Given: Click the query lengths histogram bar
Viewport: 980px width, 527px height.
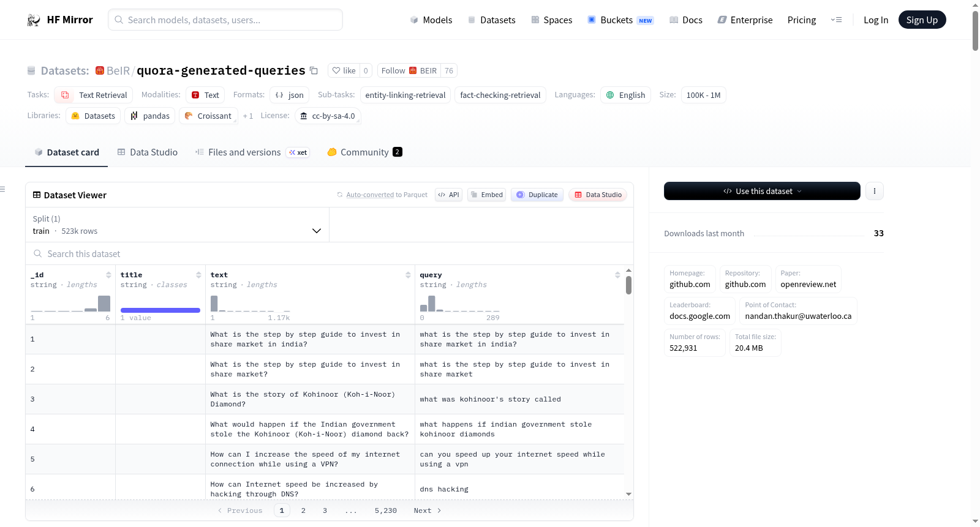Looking at the screenshot, I should [x=431, y=304].
